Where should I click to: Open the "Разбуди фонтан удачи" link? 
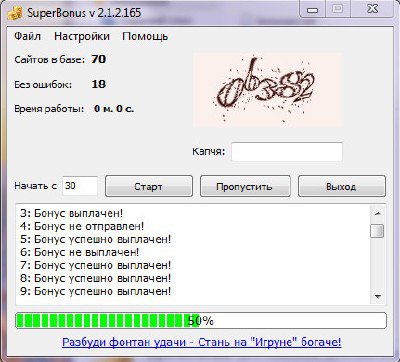pos(202,342)
